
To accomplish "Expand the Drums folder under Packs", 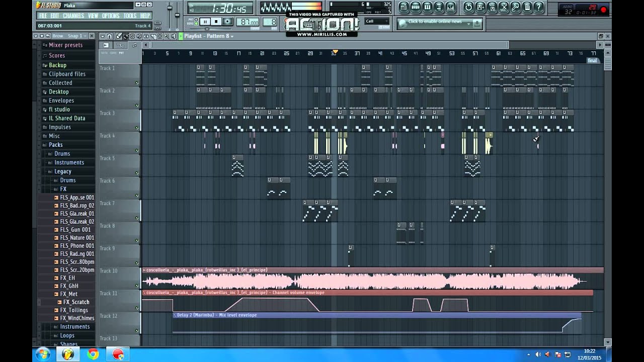I will [x=62, y=154].
